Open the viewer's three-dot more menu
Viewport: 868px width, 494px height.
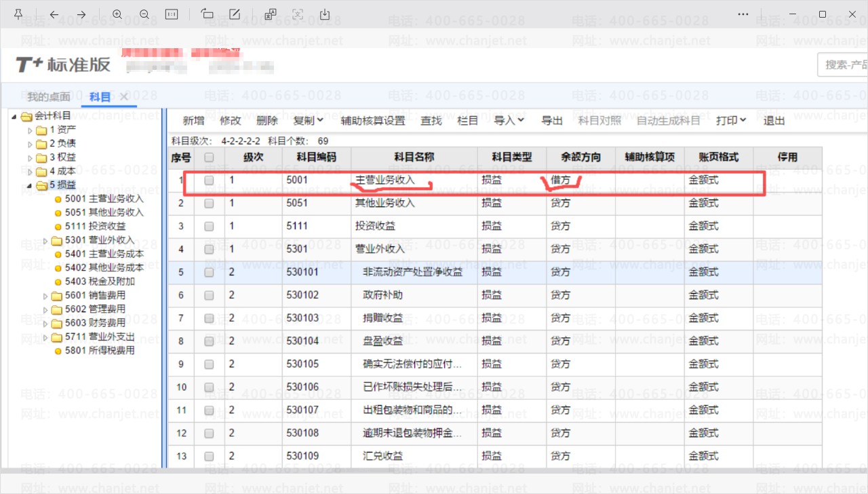click(743, 14)
